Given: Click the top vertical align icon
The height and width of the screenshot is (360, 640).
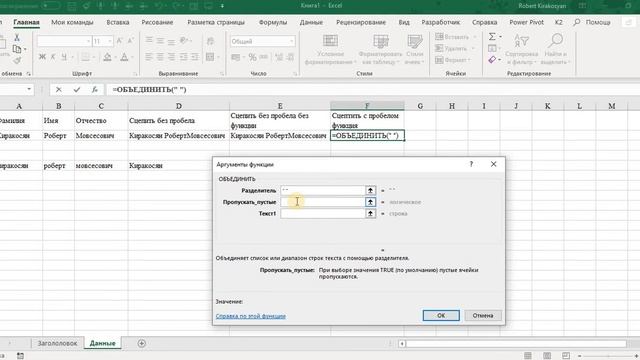Looking at the screenshot, I should tap(149, 40).
